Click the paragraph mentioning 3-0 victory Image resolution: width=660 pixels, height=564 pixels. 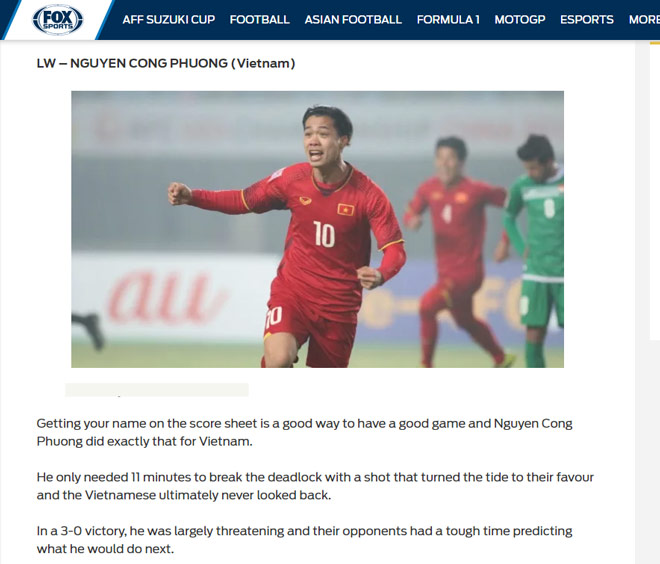(304, 540)
